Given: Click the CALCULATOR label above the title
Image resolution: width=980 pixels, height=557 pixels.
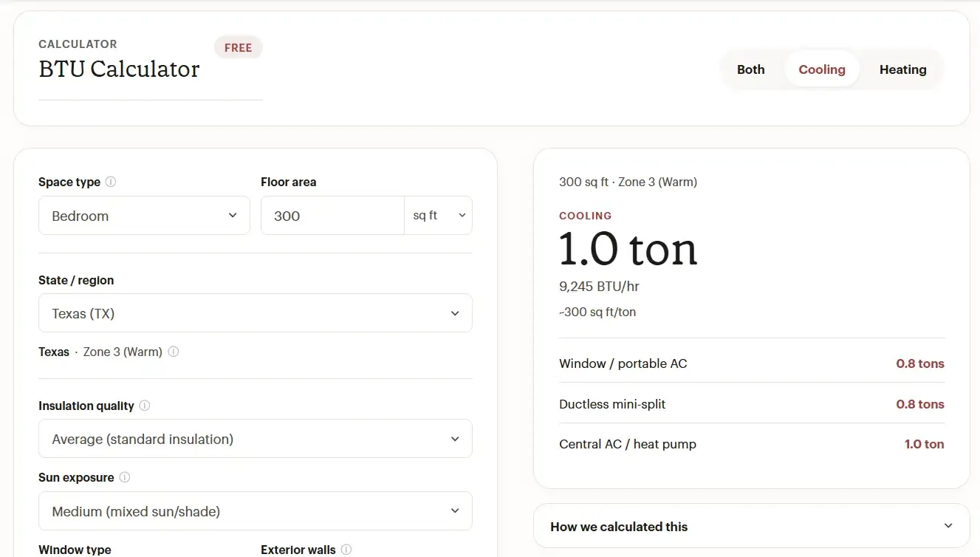Looking at the screenshot, I should (x=78, y=44).
